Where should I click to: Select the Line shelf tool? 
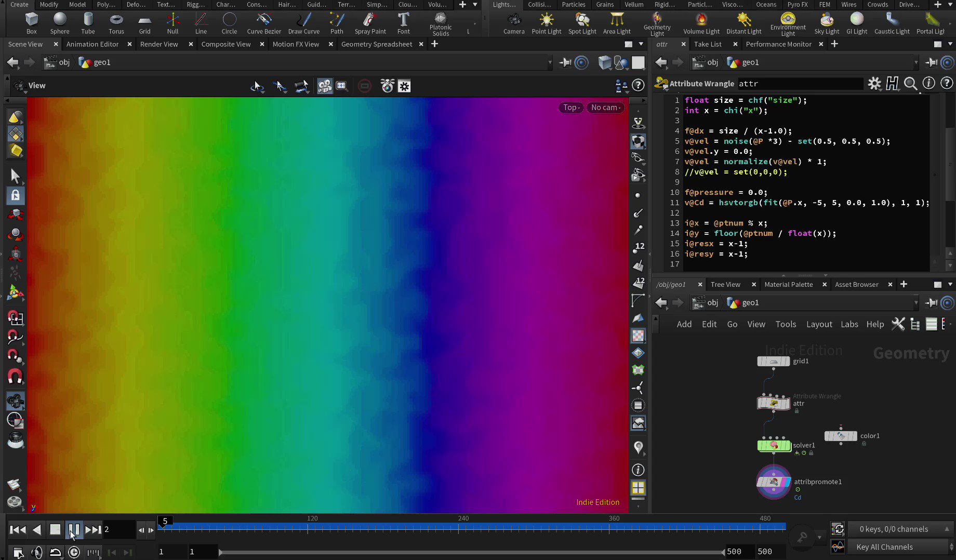pyautogui.click(x=201, y=23)
